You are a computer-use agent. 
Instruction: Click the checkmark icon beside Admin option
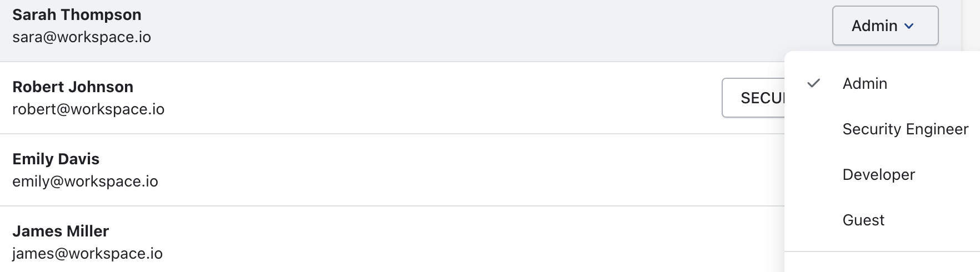click(814, 83)
